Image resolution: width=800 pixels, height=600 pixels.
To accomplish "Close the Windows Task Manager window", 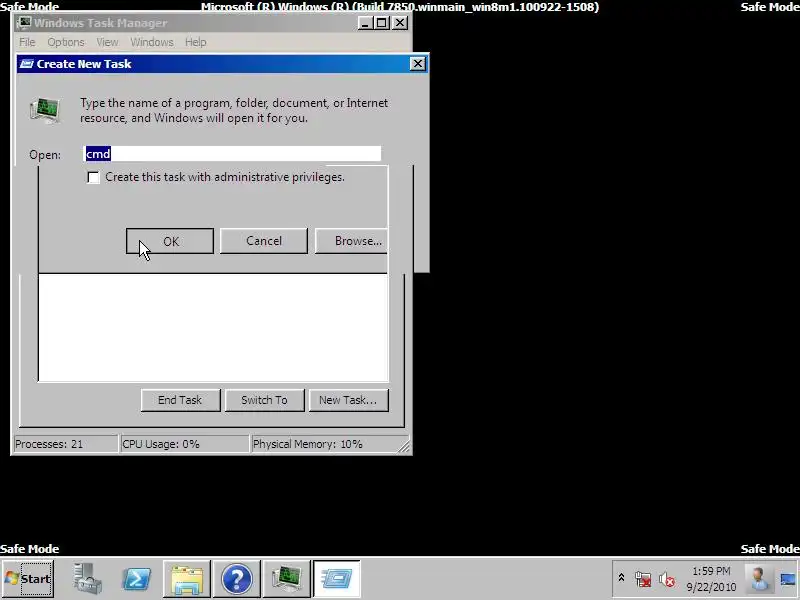I will click(x=400, y=23).
